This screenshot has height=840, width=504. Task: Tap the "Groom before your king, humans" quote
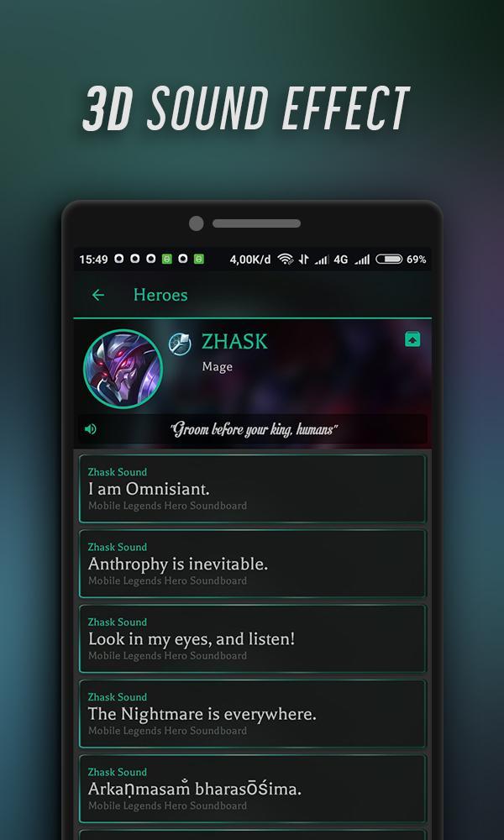pyautogui.click(x=254, y=429)
